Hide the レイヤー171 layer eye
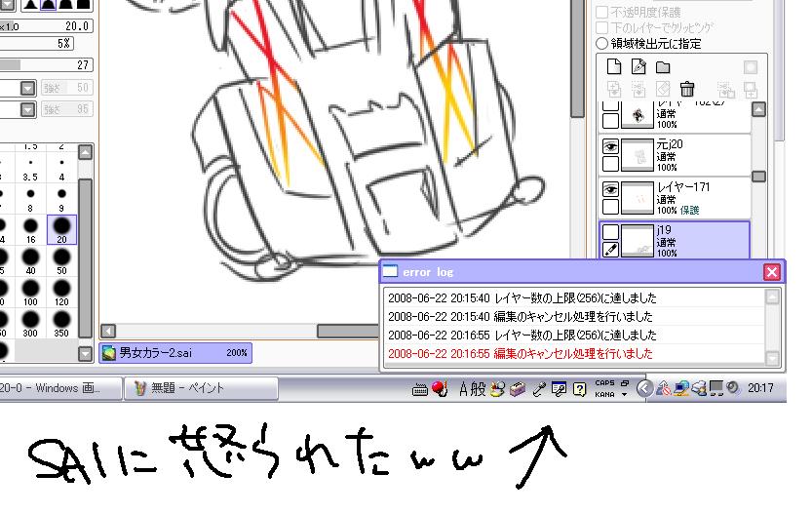Viewport: 812px width, 514px height. [x=610, y=189]
